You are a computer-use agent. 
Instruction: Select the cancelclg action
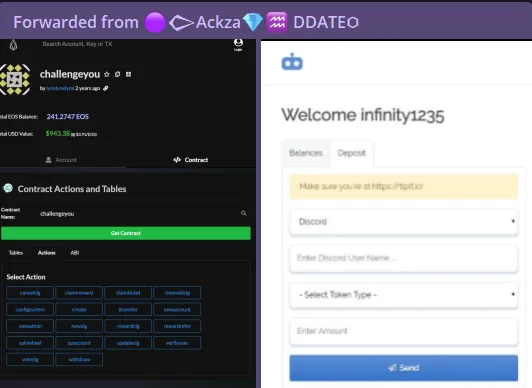30,293
